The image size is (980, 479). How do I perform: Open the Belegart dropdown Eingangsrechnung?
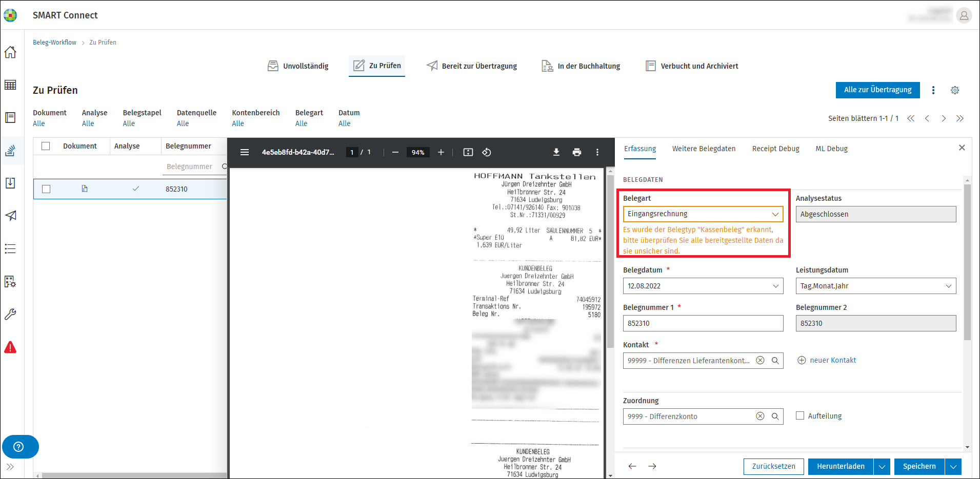[x=703, y=214]
